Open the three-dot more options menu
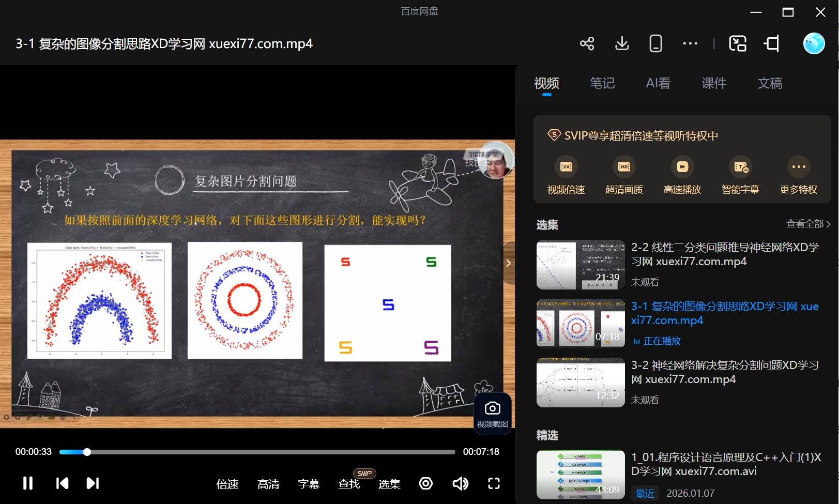The image size is (839, 504). pos(690,43)
